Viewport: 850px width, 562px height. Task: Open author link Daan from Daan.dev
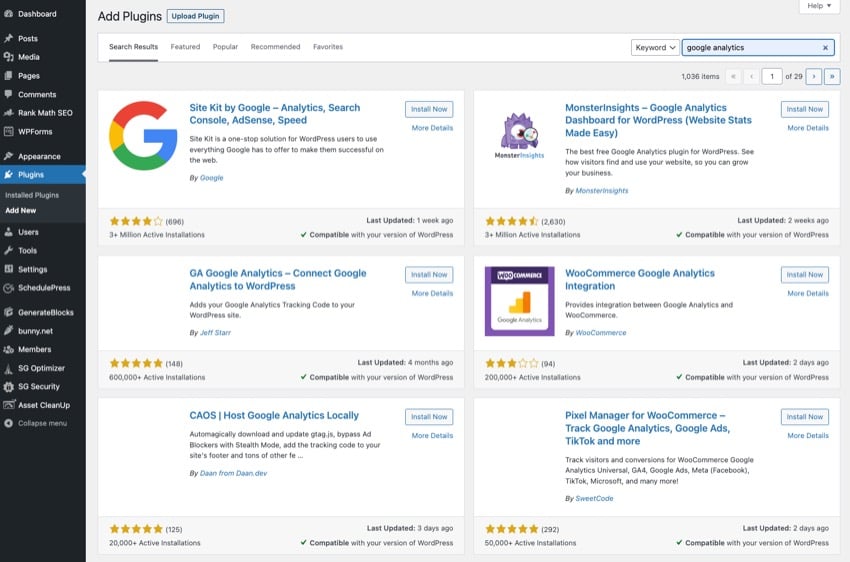tap(233, 473)
